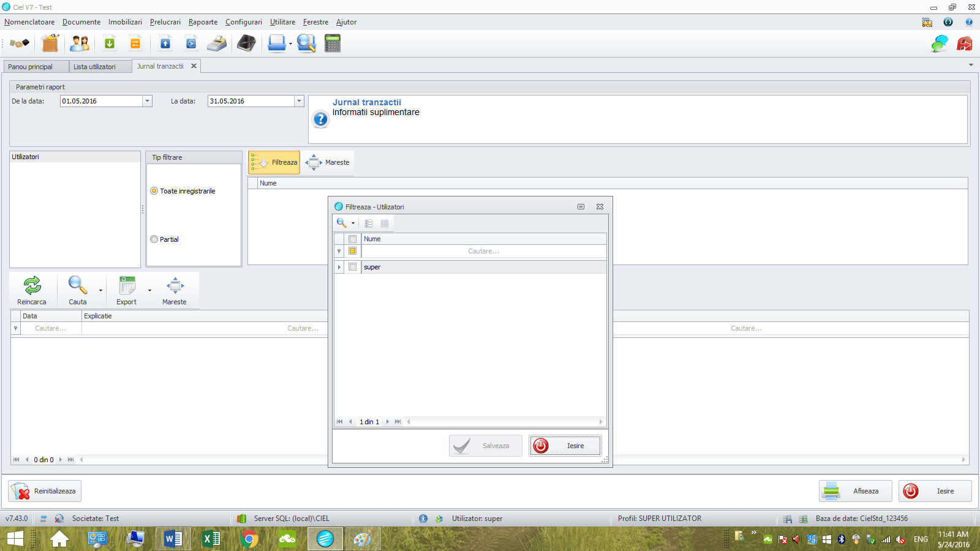Click the main window Iesire button
This screenshot has height=551, width=980.
[935, 491]
